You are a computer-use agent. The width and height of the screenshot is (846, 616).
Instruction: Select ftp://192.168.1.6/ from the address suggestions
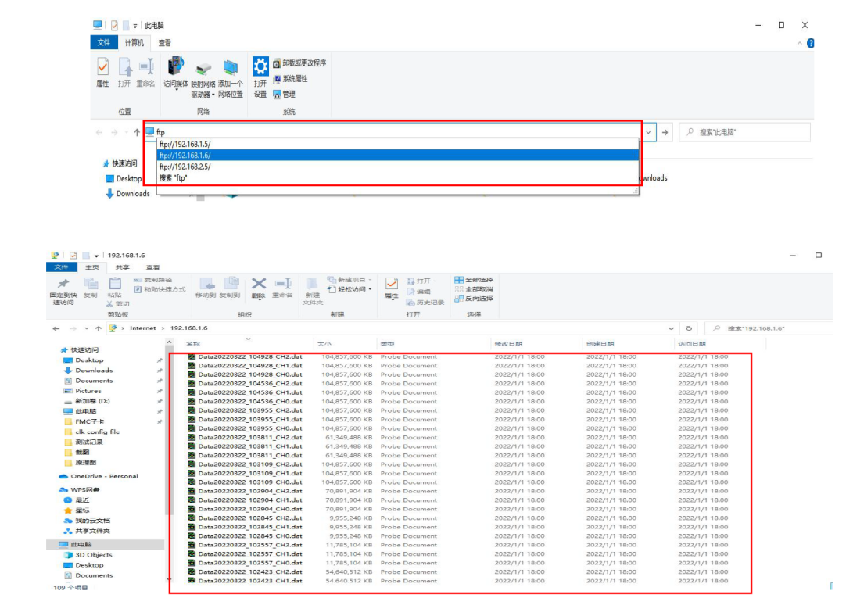185,156
